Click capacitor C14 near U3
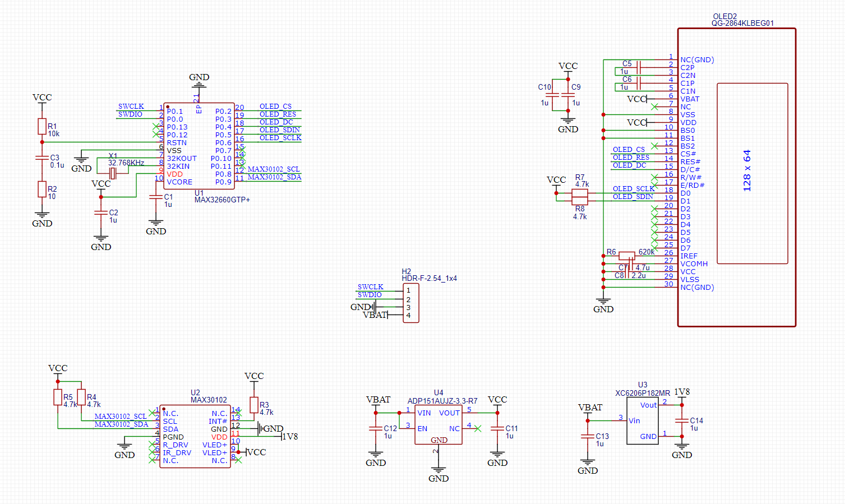Screen dimensions: 845x504 click(682, 421)
